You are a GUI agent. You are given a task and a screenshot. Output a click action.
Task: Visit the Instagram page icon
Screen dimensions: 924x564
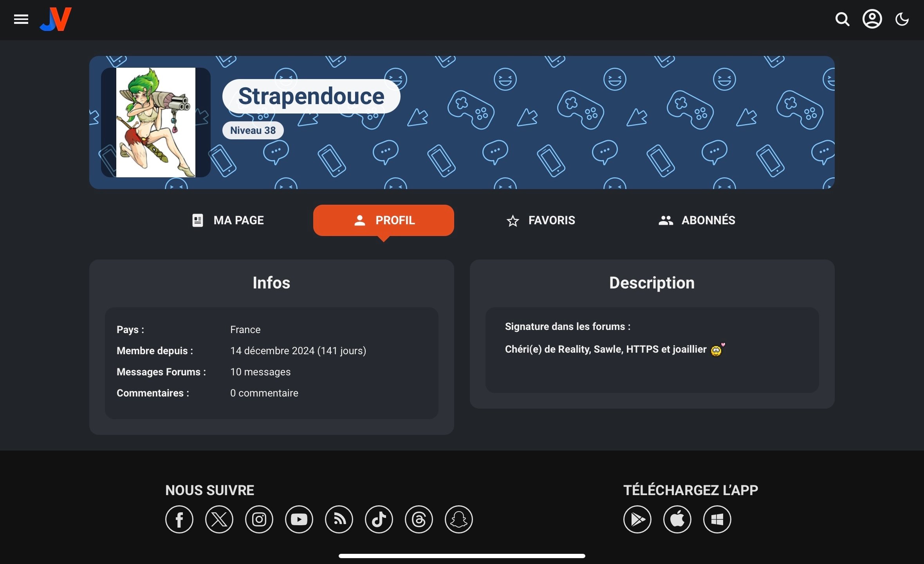point(259,519)
